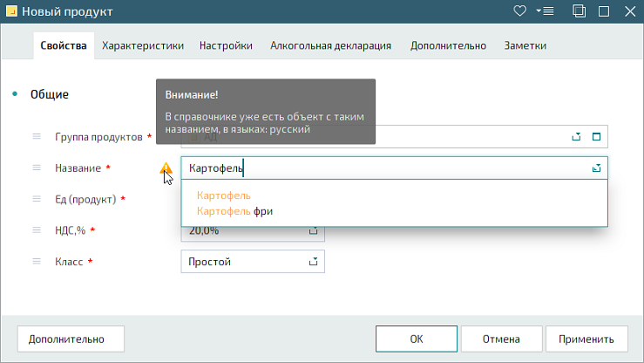
Task: Click the square window icon in Группа продуктов field
Action: pyautogui.click(x=596, y=136)
